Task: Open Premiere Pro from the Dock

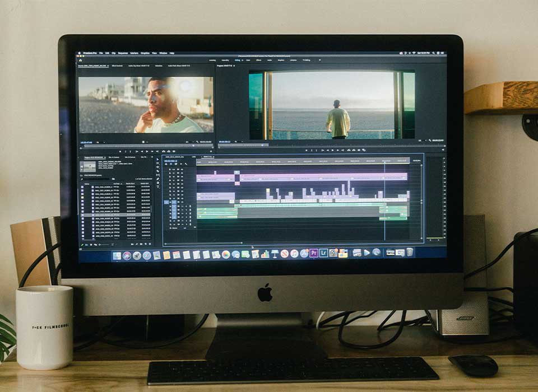Action: [x=314, y=253]
